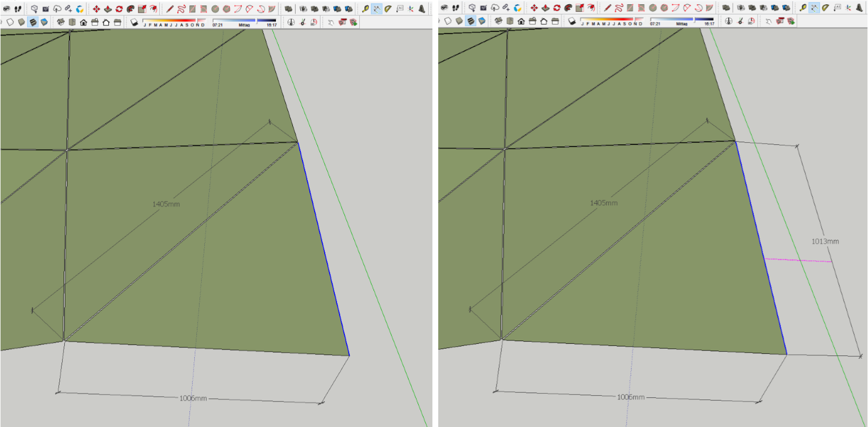Click the 1405mm dimension label in the left view

166,204
